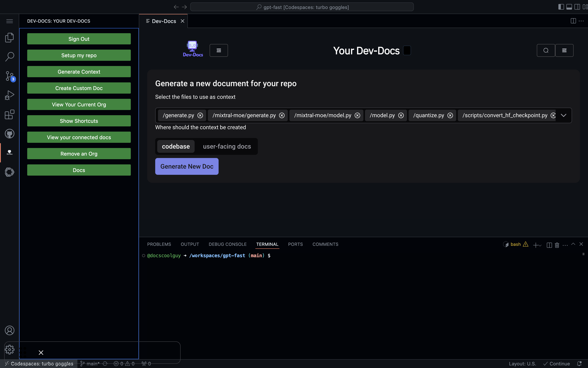Open the Source Control view
Image resolution: width=588 pixels, height=368 pixels.
pos(9,76)
